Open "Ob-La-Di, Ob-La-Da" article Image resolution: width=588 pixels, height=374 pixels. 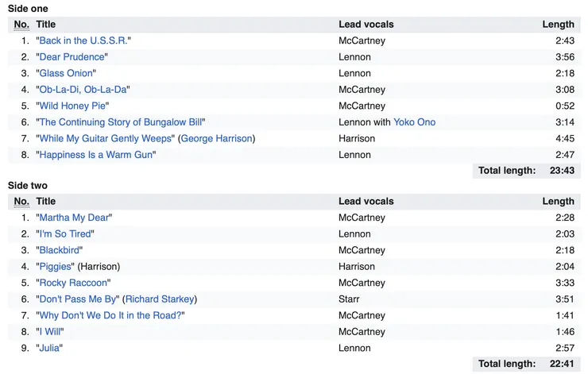(83, 90)
